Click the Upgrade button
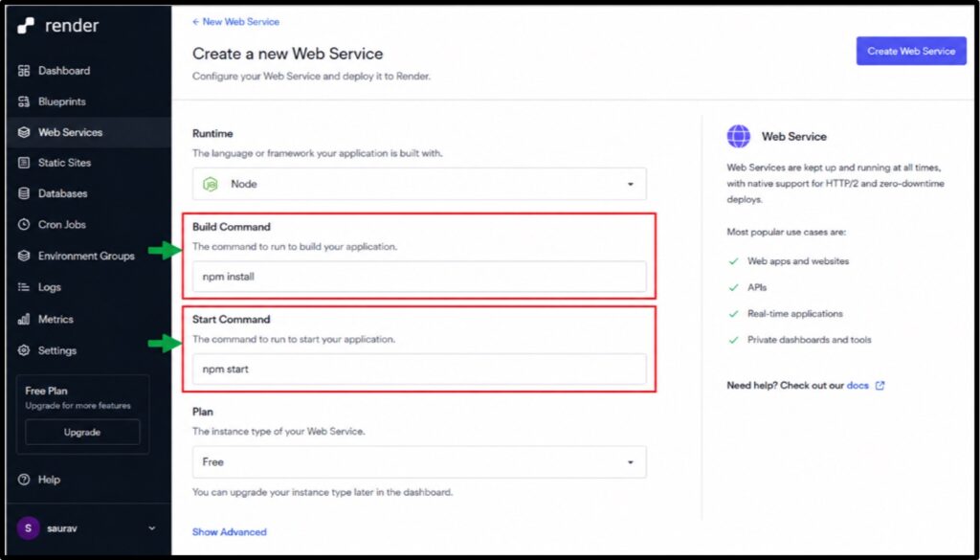This screenshot has height=560, width=980. pos(82,432)
